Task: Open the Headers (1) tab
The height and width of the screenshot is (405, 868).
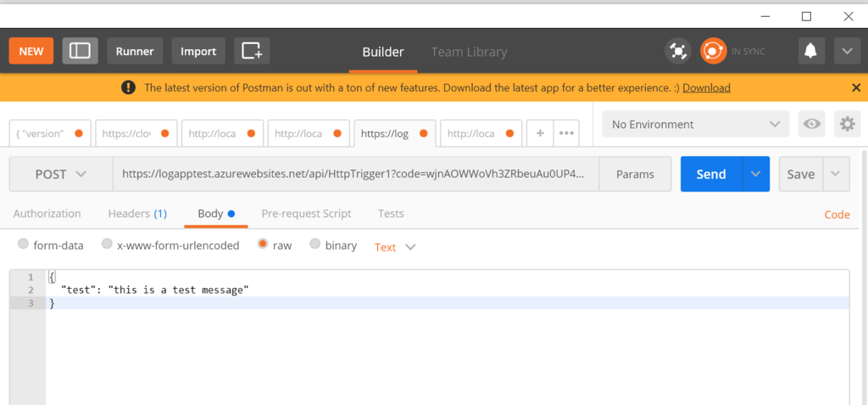Action: (x=137, y=214)
